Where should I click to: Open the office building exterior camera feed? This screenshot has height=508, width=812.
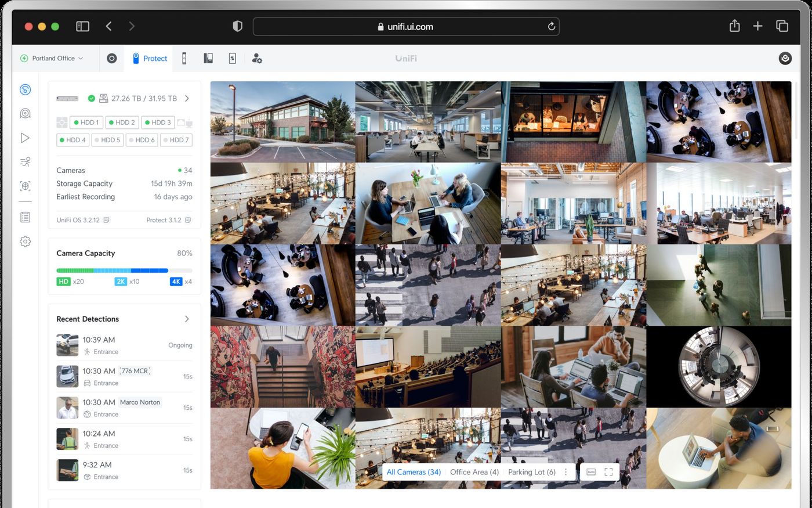[282, 122]
